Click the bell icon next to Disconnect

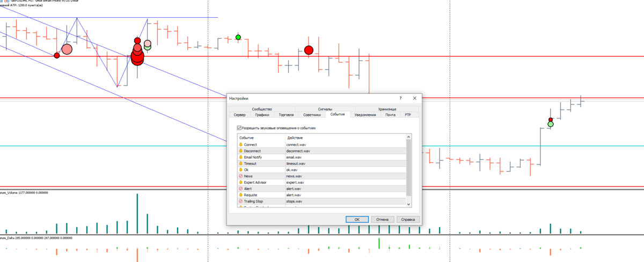[241, 151]
